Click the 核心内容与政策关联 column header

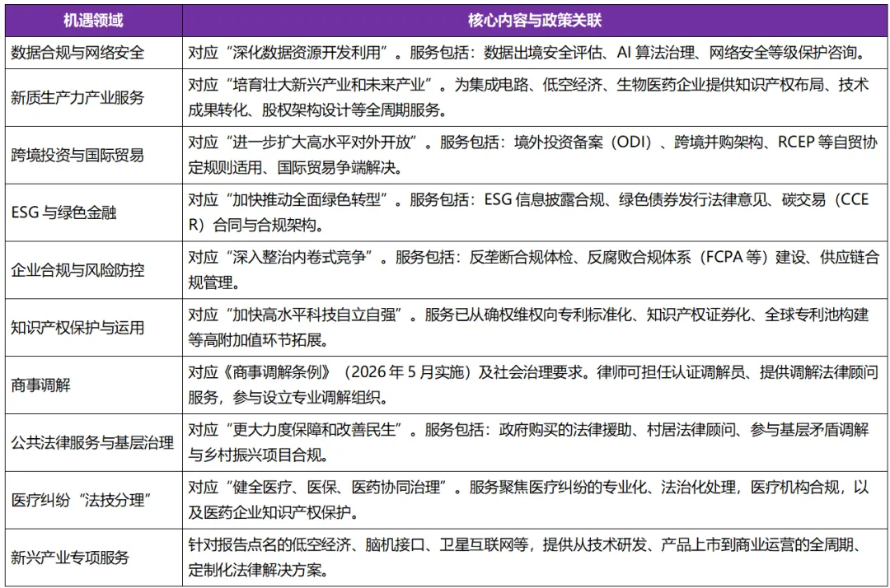[x=535, y=21]
